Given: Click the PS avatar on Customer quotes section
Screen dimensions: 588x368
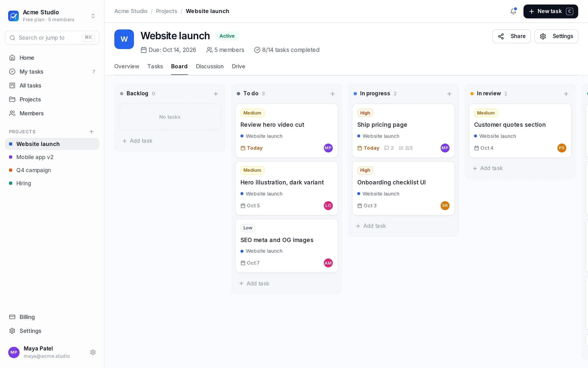Looking at the screenshot, I should [562, 148].
